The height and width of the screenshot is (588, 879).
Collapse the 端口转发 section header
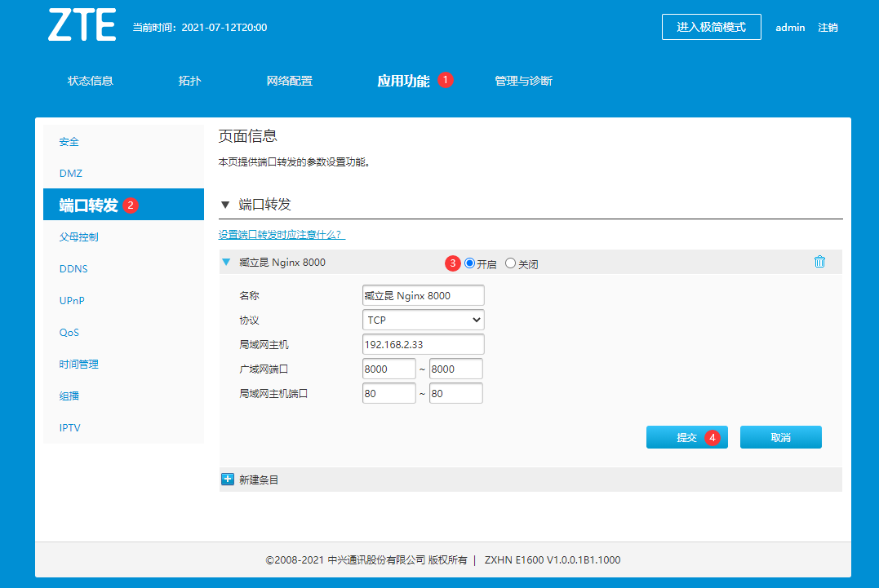point(225,205)
